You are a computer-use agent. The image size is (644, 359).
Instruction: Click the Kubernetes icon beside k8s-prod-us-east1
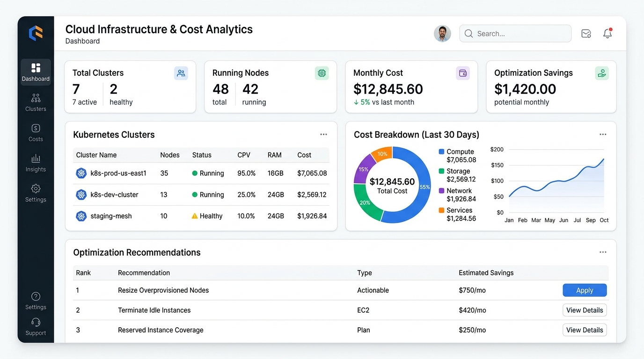point(81,173)
